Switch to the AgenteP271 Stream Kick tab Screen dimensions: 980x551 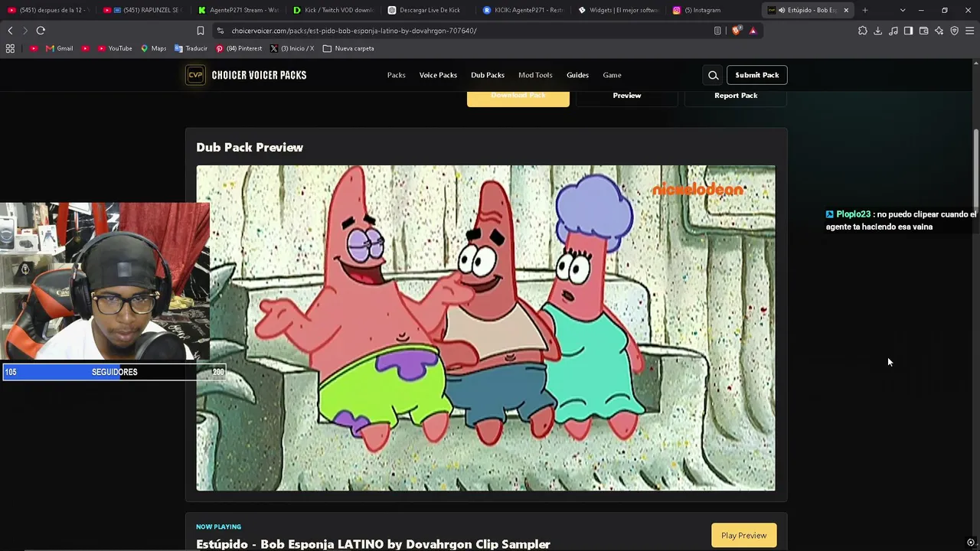(237, 10)
